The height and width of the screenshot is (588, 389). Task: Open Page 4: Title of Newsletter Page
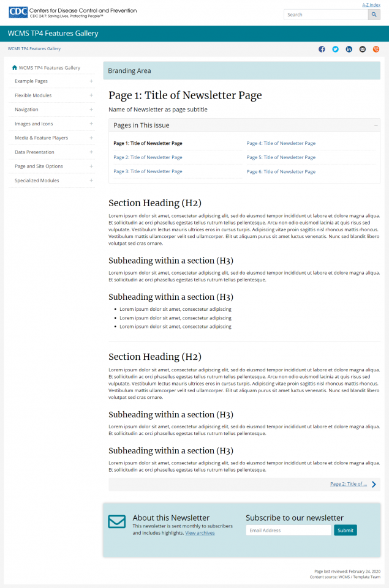coord(281,143)
